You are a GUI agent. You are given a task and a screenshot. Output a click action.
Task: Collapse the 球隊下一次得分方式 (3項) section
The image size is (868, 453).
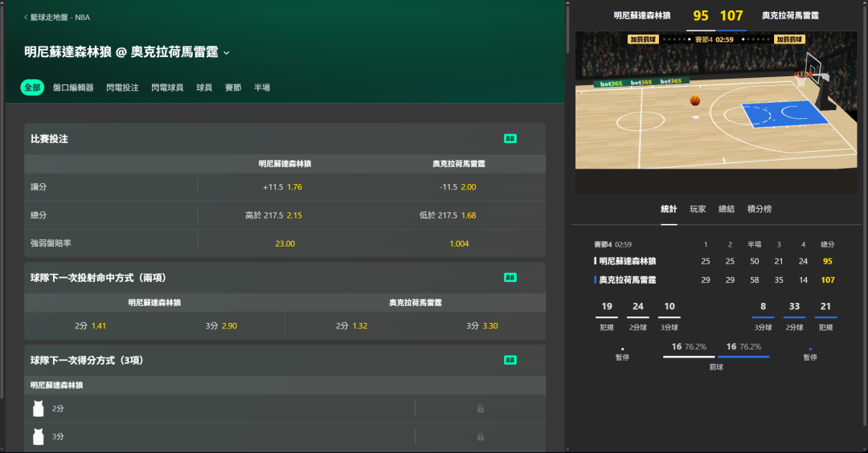pyautogui.click(x=86, y=360)
